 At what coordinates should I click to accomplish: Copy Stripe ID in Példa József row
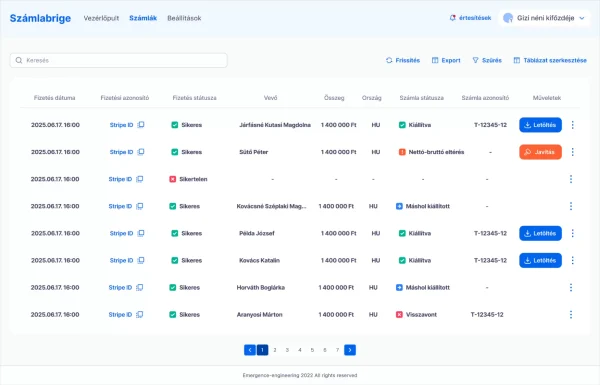141,233
